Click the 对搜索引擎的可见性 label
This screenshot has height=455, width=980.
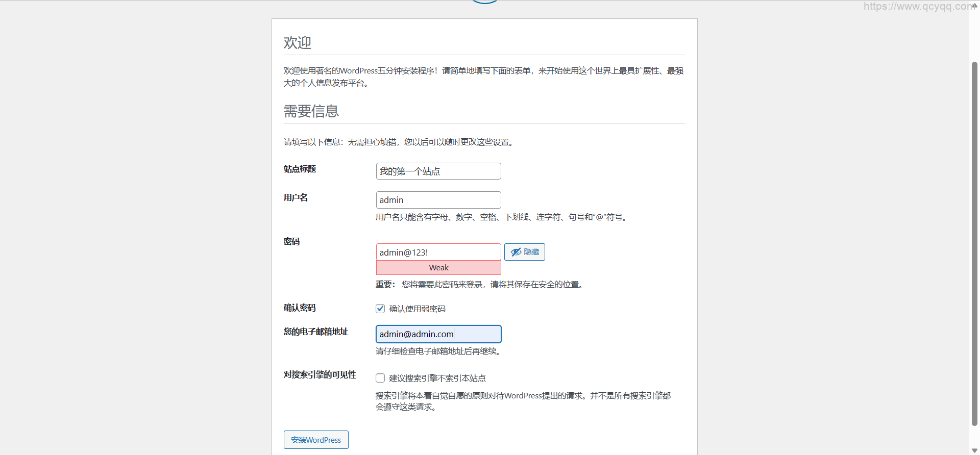click(320, 375)
